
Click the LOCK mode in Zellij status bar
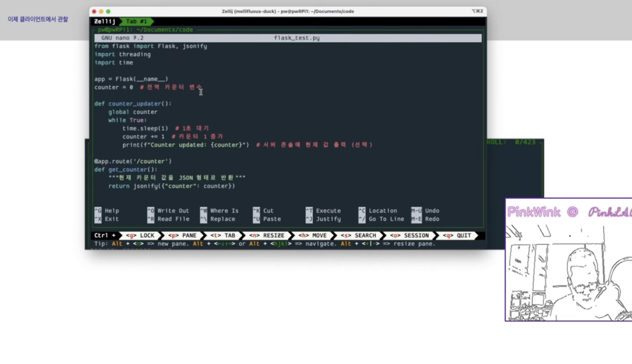(x=140, y=235)
